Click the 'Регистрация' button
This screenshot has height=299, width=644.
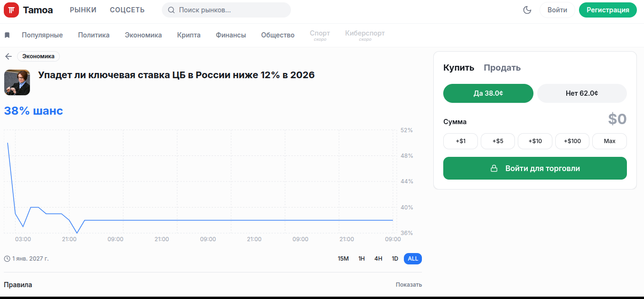[x=607, y=9]
